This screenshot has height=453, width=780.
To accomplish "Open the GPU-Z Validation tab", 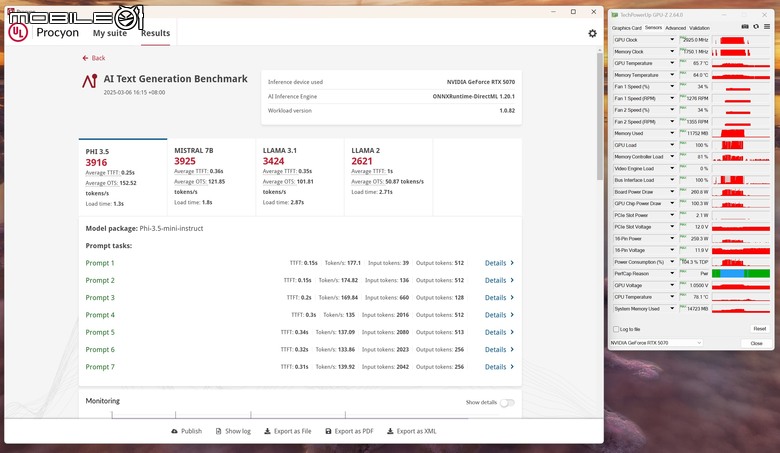I will [x=699, y=28].
